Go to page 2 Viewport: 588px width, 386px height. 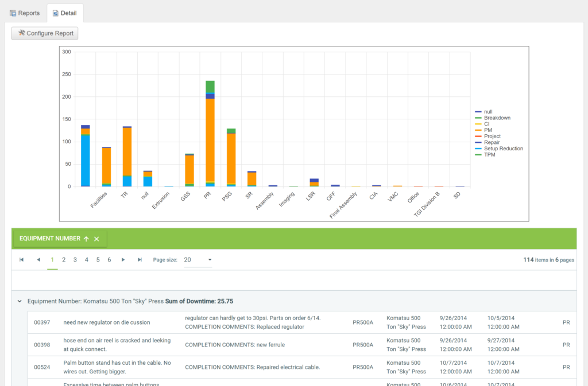coord(64,260)
